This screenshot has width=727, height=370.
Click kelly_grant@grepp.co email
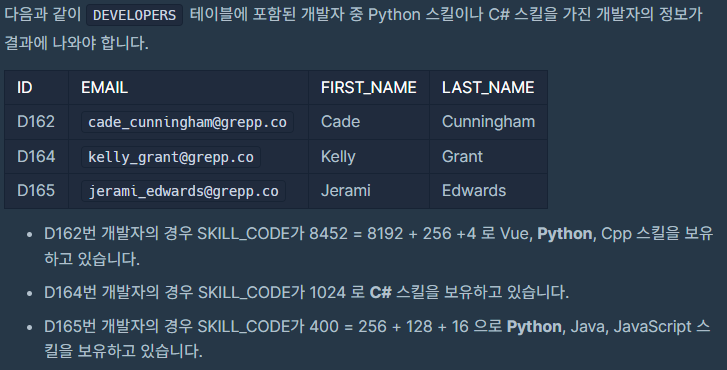tap(171, 157)
